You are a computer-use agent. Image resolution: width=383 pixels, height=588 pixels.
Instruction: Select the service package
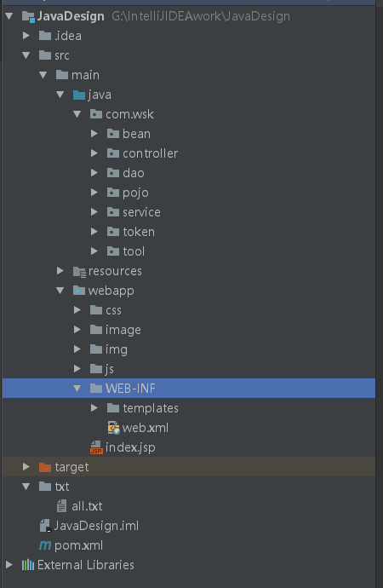point(141,212)
